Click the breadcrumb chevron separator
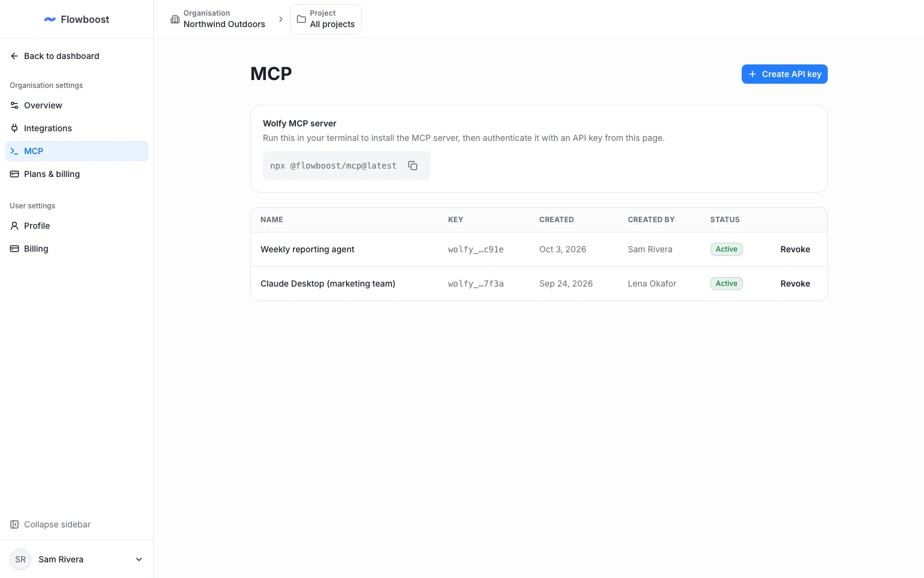Viewport: 924px width, 578px height. click(x=281, y=19)
